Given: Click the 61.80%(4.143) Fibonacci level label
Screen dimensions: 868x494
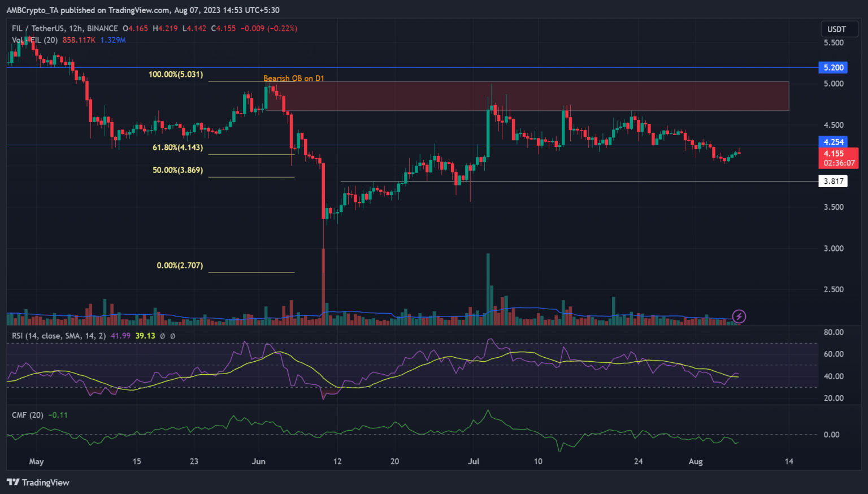Looking at the screenshot, I should [177, 148].
